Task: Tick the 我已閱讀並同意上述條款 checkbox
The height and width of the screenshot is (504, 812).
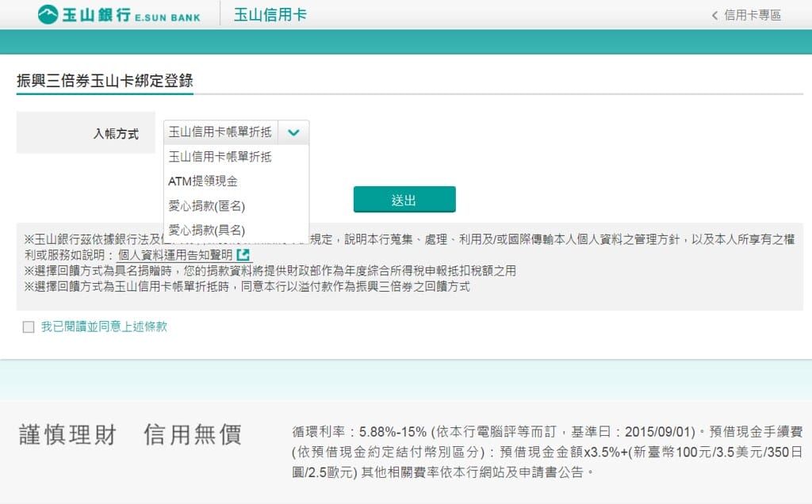Action: (x=29, y=327)
